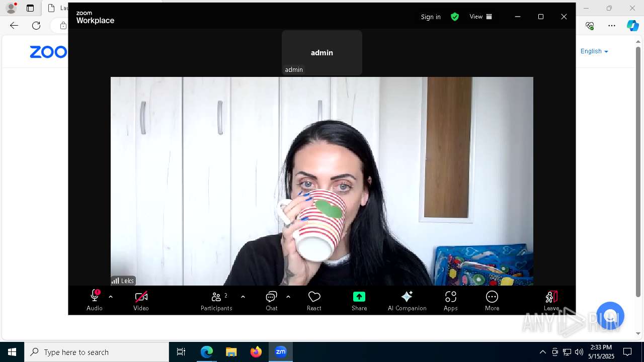
Task: Launch Microsoft Edge from taskbar
Action: pyautogui.click(x=207, y=352)
